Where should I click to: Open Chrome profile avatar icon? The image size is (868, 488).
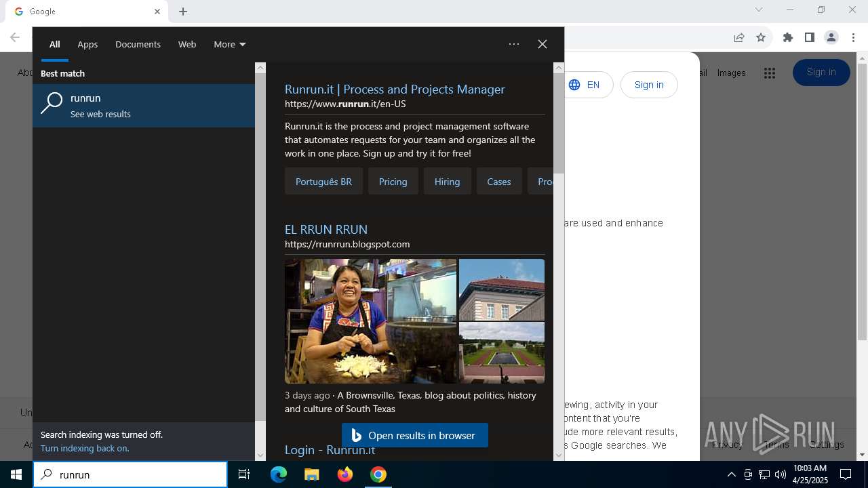pos(831,37)
